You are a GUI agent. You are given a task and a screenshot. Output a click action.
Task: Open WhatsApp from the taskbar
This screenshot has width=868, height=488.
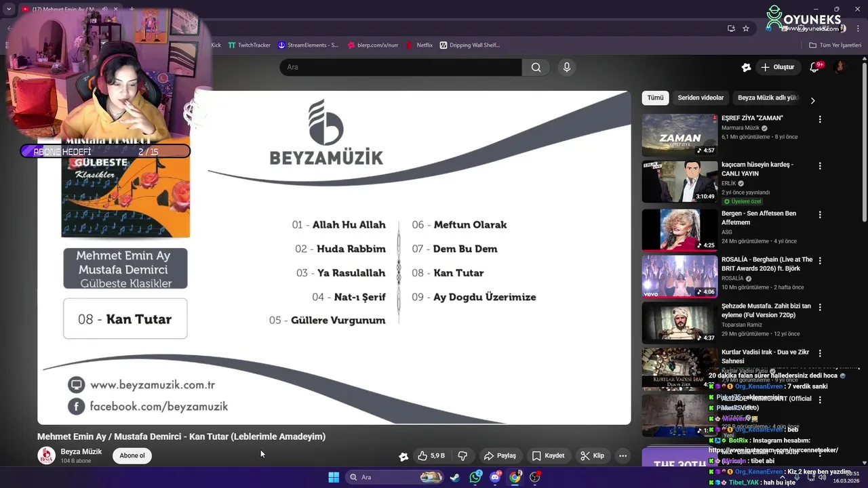coord(475,477)
